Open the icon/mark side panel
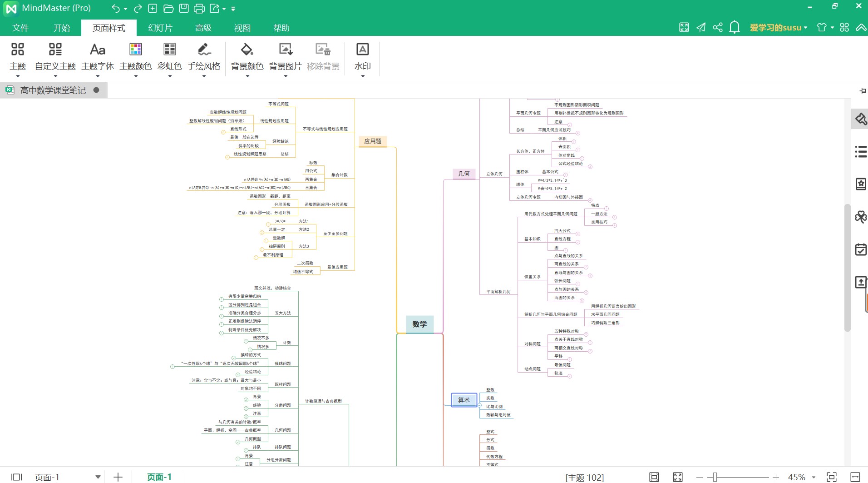The height and width of the screenshot is (483, 868). 861,184
